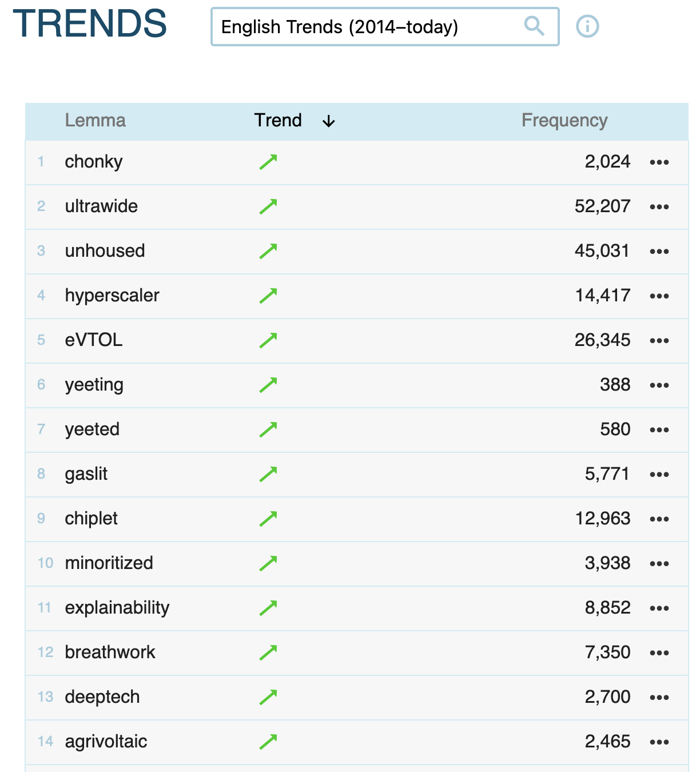Click the English Trends search field

click(366, 27)
